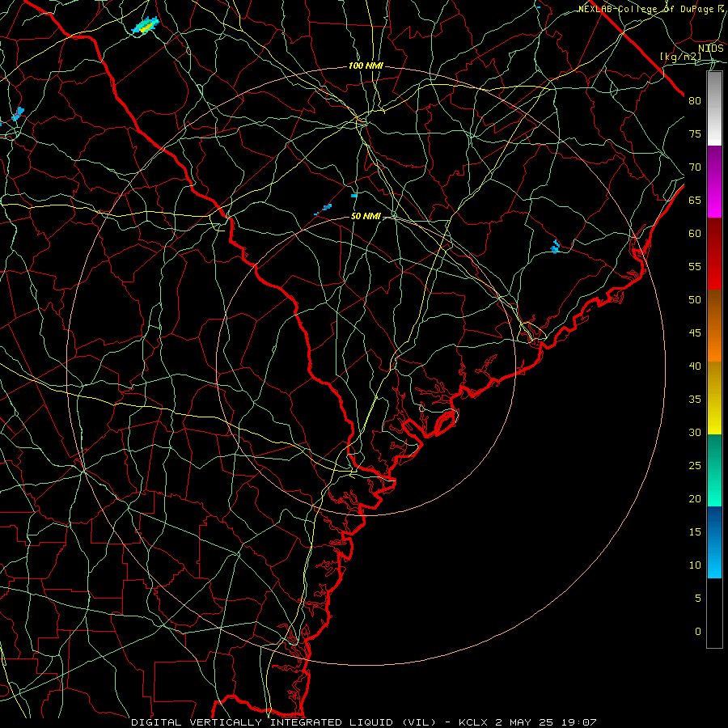This screenshot has height=728, width=728.
Task: Click the 80 value on color scale
Action: coord(695,101)
